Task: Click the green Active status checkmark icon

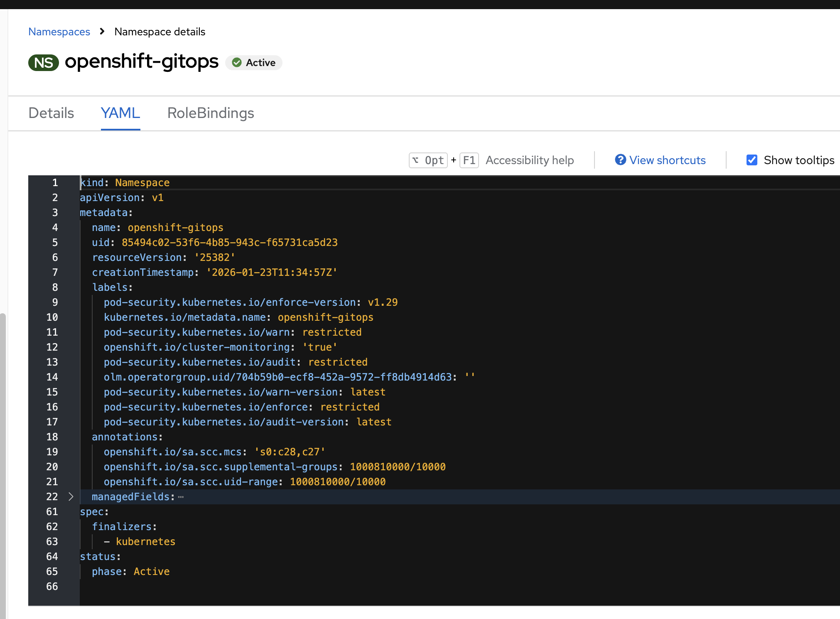Action: pyautogui.click(x=237, y=63)
